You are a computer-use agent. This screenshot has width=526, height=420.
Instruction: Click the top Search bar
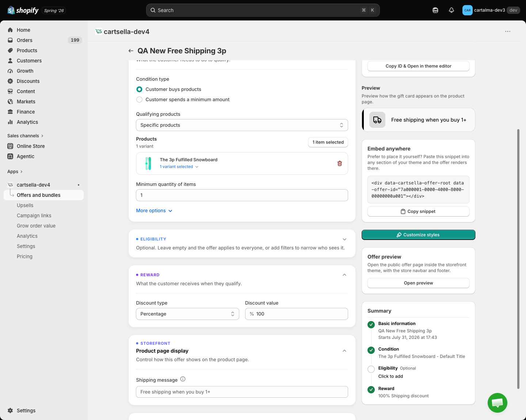pyautogui.click(x=263, y=10)
